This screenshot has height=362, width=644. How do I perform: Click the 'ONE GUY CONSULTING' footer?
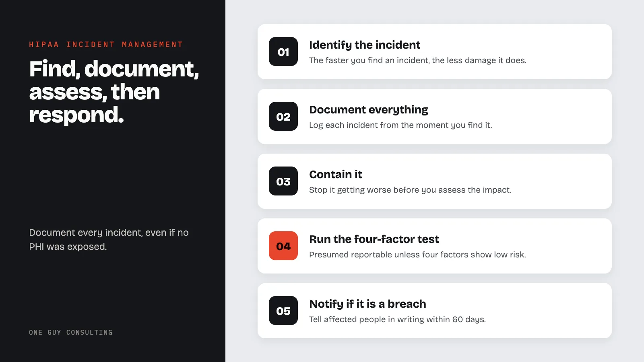click(71, 332)
